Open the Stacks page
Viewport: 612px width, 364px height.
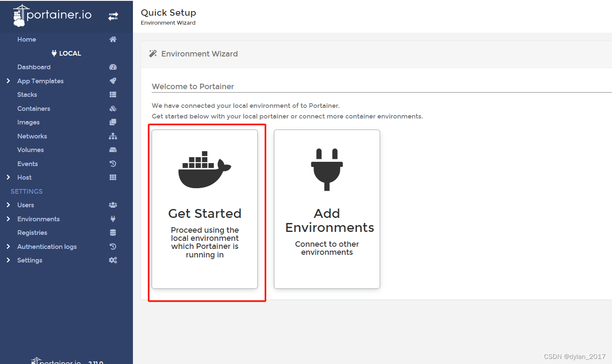[x=27, y=95]
